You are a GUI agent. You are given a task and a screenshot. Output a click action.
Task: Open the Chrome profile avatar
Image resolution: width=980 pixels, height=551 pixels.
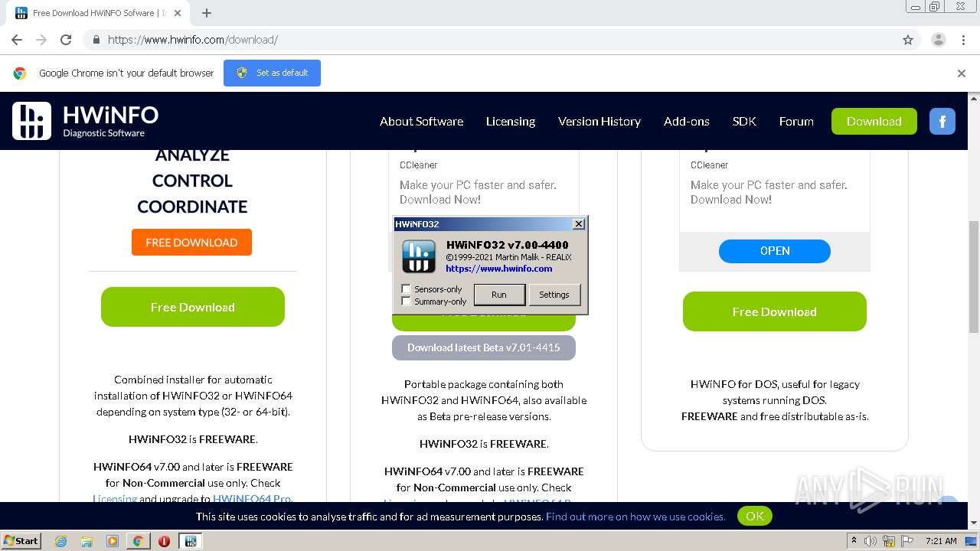pos(938,40)
